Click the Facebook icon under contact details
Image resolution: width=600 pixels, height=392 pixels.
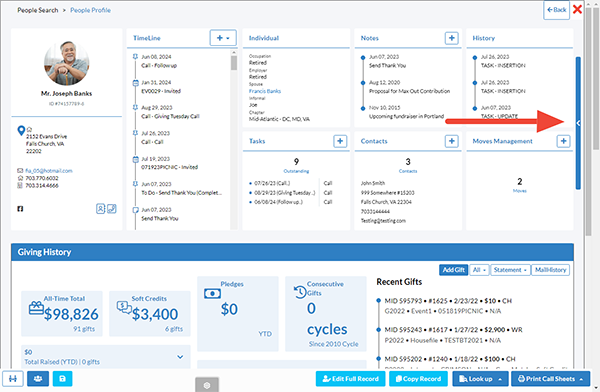point(20,209)
